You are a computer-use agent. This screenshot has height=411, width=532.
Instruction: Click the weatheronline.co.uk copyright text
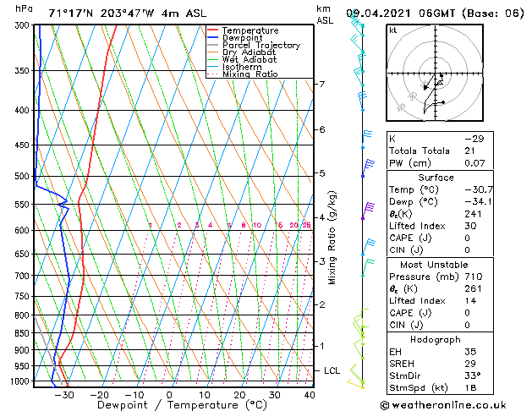[443, 406]
